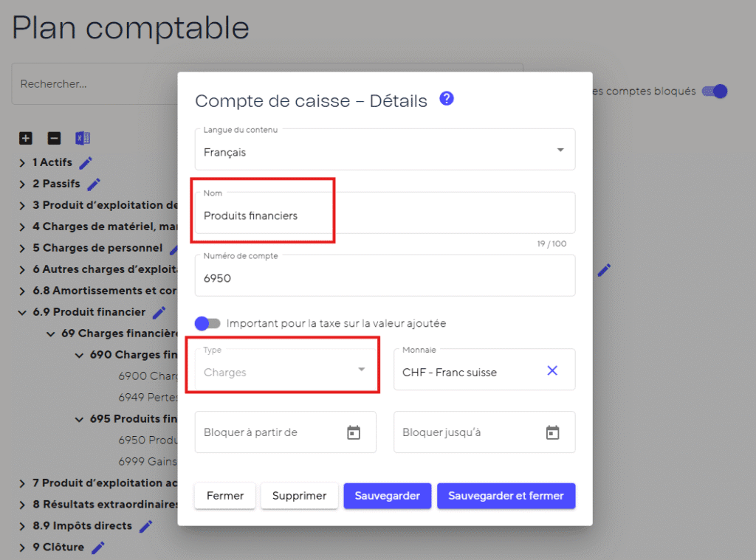The image size is (756, 560).
Task: Click the expand all plus icon
Action: (26, 138)
